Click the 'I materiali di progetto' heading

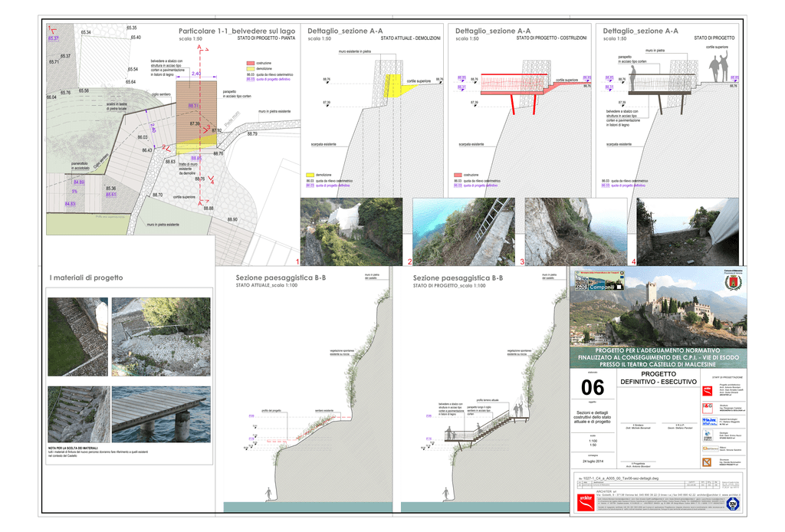(x=86, y=277)
